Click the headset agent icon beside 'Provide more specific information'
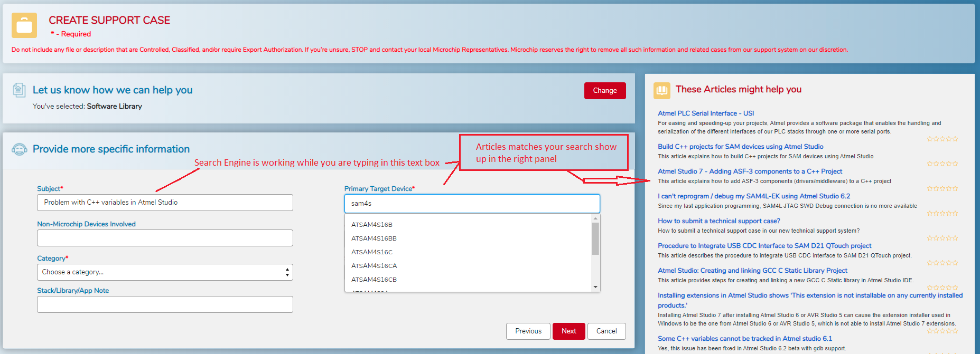Image resolution: width=980 pixels, height=354 pixels. tap(20, 149)
